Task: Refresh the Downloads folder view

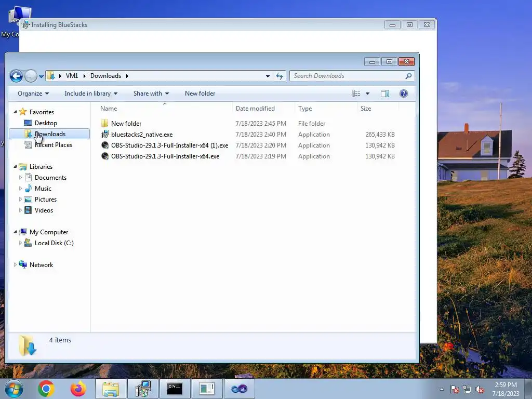Action: [x=280, y=76]
